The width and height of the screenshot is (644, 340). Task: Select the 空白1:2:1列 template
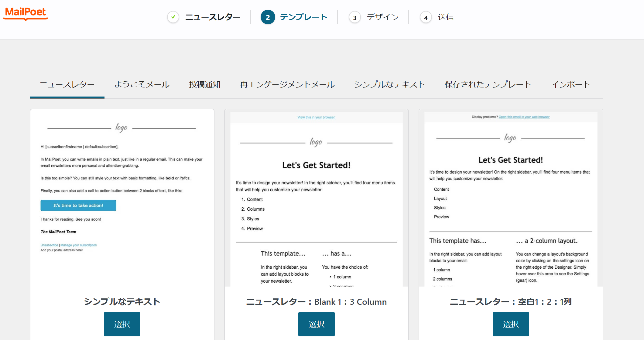click(511, 324)
